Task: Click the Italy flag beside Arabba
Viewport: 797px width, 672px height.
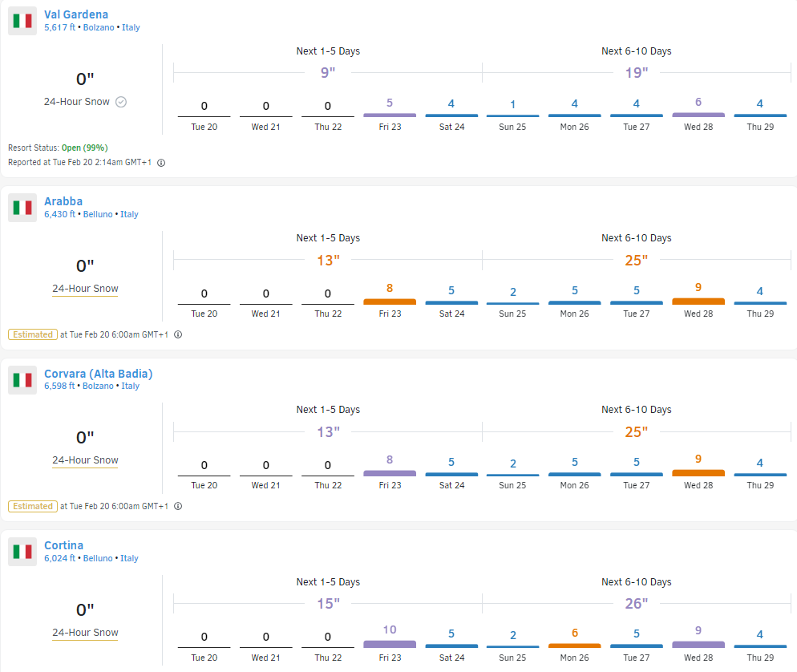Action: point(22,208)
